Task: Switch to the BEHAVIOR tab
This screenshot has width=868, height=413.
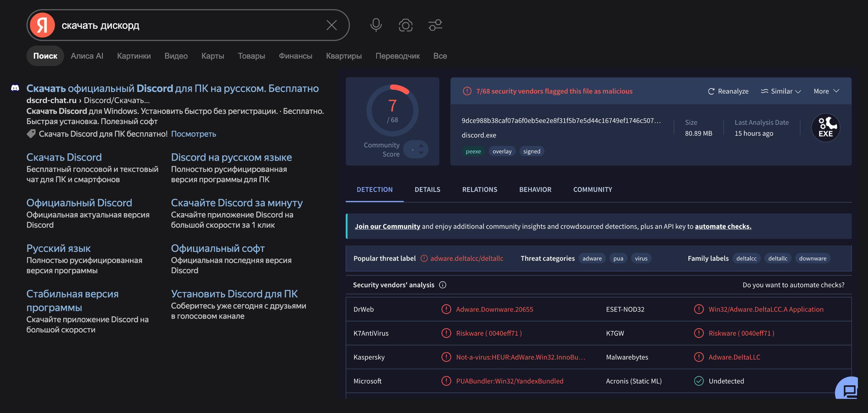Action: click(x=535, y=189)
